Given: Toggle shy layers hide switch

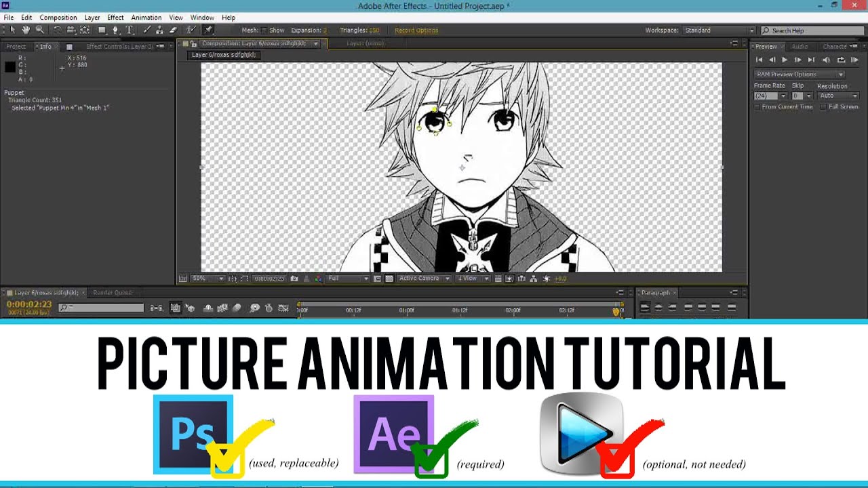Looking at the screenshot, I should [208, 308].
